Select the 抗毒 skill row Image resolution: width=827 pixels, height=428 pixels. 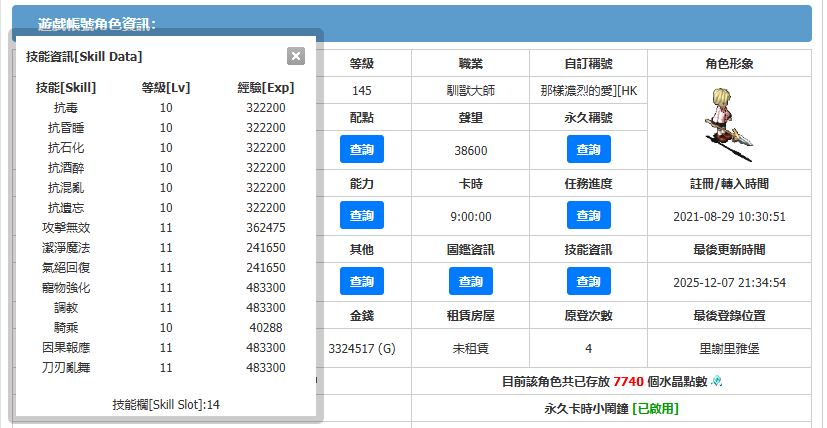166,108
